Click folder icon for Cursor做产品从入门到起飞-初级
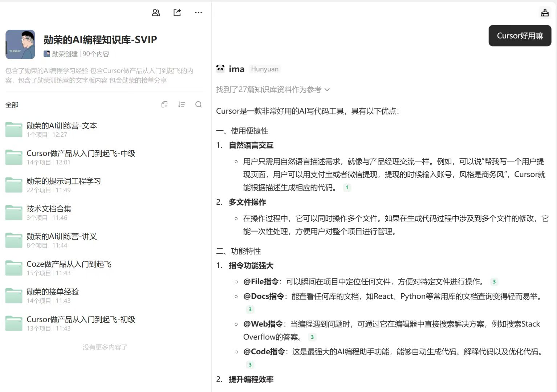Viewport: 557px width, 392px height. point(14,323)
